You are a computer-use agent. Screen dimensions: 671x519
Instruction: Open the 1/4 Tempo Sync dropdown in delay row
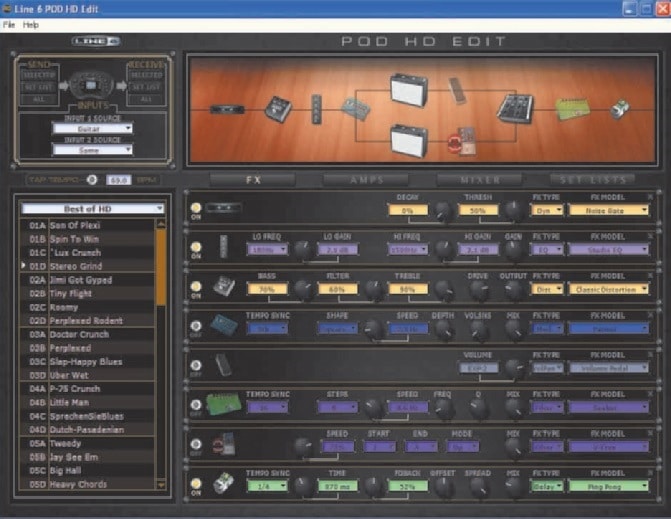[267, 486]
